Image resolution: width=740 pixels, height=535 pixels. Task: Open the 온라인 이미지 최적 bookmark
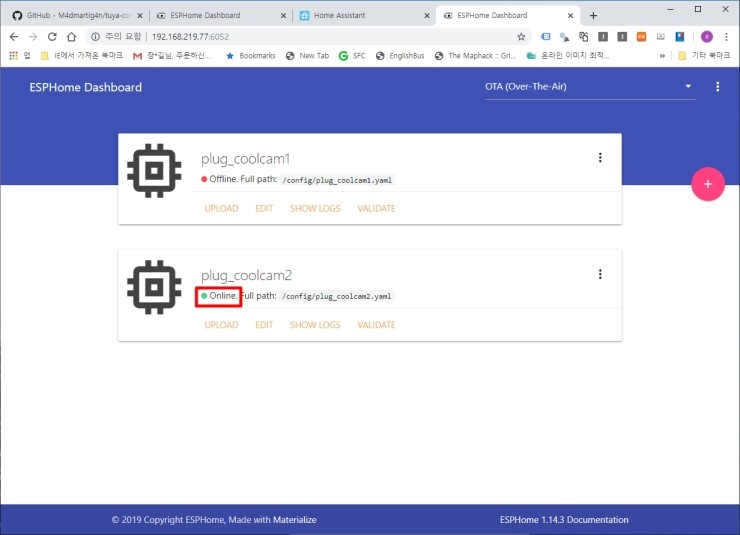[568, 56]
